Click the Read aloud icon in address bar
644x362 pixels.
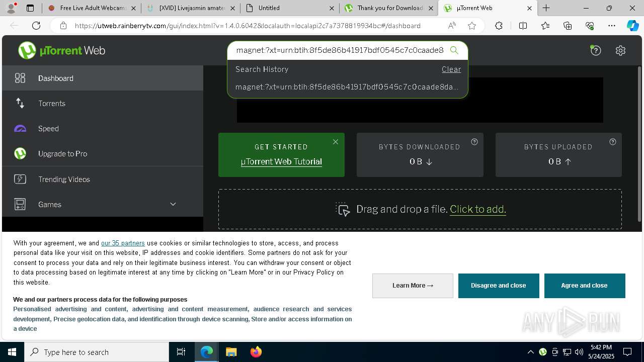[x=452, y=26]
